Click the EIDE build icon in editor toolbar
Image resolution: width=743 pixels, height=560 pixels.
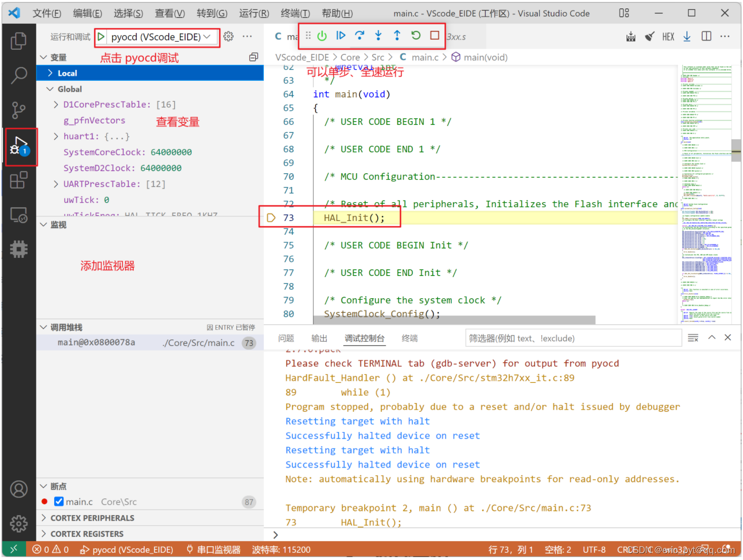pos(631,36)
